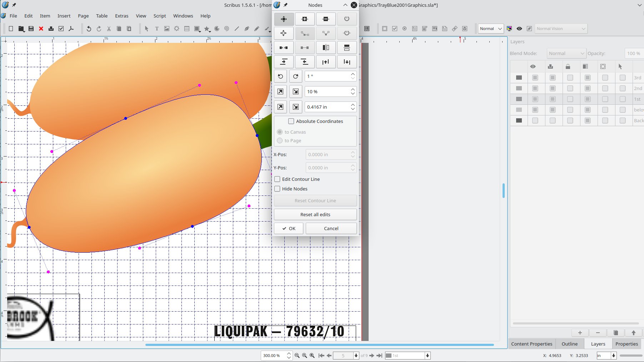Click color swatch of Back layer
This screenshot has height=362, width=644.
[519, 120]
